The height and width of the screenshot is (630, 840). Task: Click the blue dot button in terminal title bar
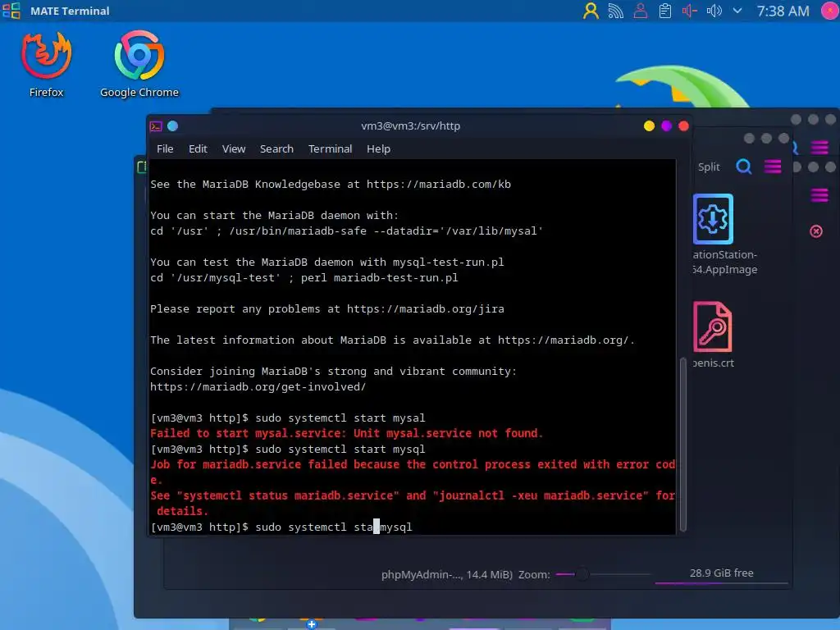point(172,126)
